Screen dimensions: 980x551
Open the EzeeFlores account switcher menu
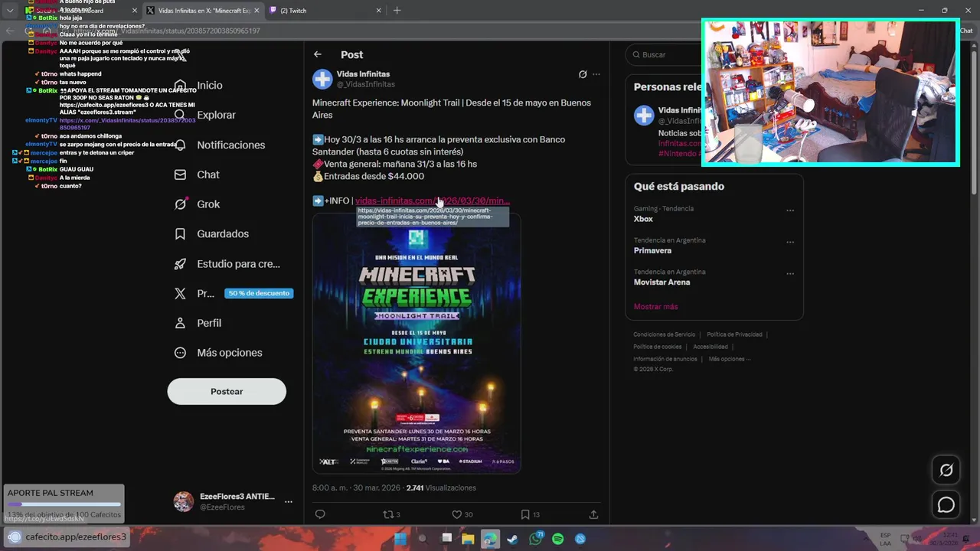click(289, 502)
